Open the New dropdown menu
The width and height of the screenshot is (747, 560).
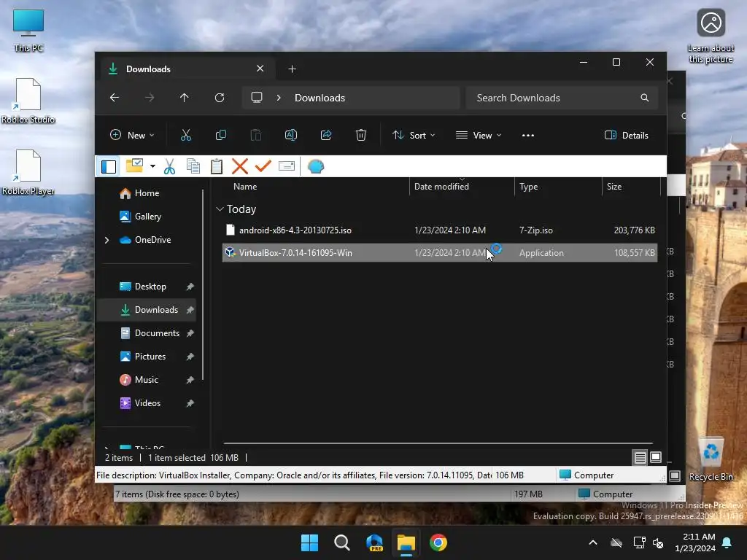click(x=132, y=135)
